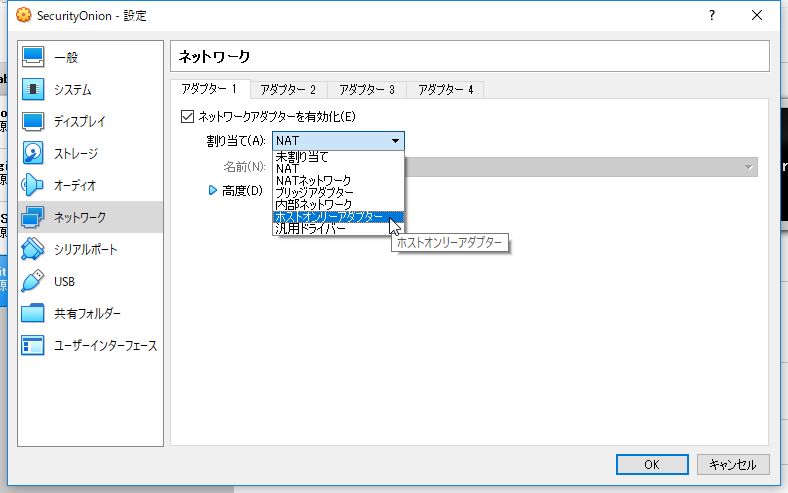The image size is (788, 493).
Task: Select the シリアルポート connector icon
Action: coord(33,249)
